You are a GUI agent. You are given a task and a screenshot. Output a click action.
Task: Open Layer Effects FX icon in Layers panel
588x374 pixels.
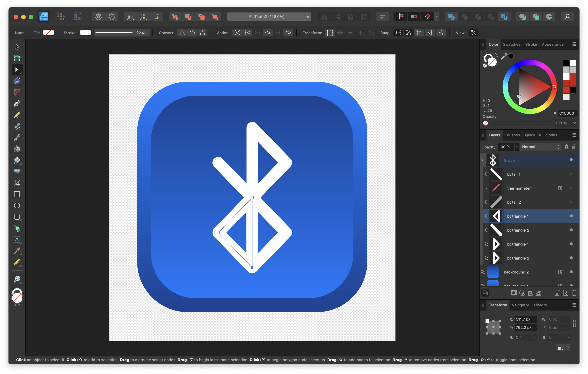coord(530,293)
